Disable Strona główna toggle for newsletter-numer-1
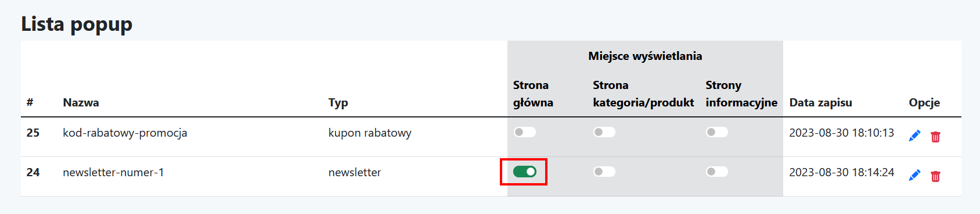This screenshot has height=214, width=980. pyautogui.click(x=524, y=172)
